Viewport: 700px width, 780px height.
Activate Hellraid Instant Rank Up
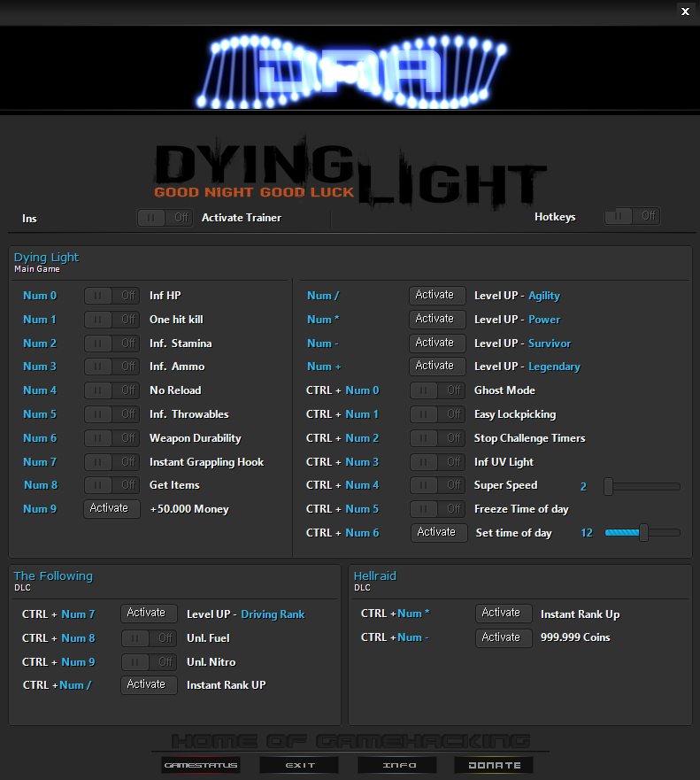coord(504,614)
